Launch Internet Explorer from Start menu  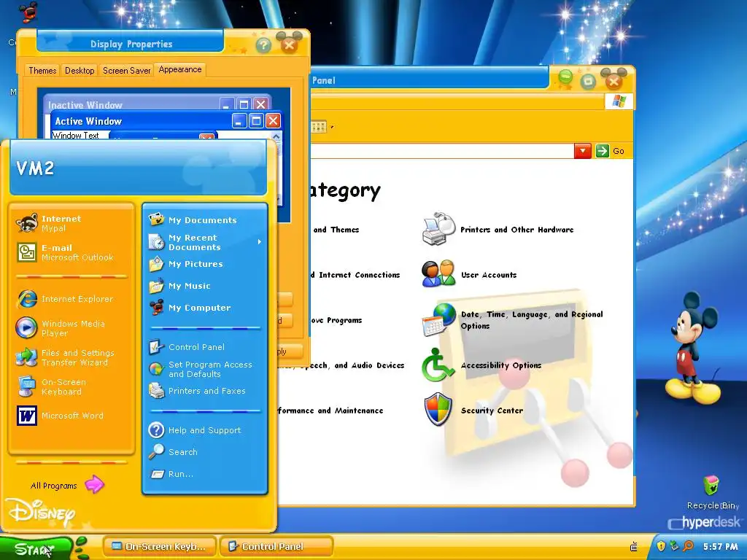click(x=71, y=299)
